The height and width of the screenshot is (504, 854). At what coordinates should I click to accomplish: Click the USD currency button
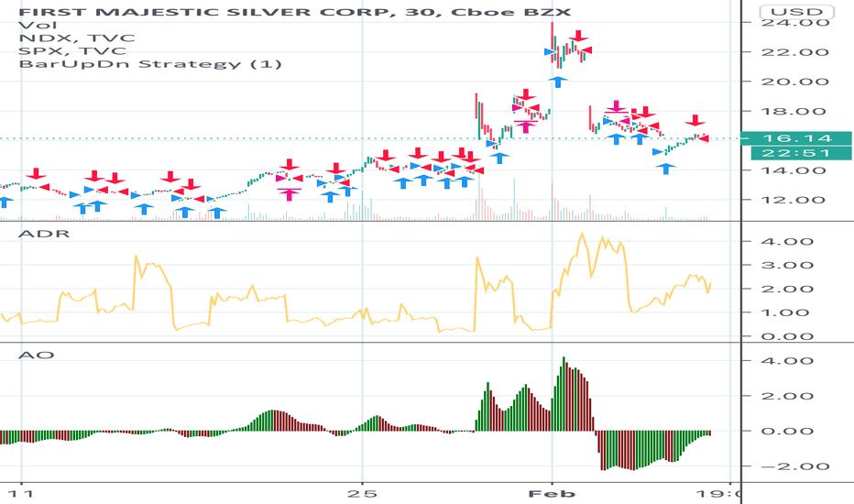796,11
